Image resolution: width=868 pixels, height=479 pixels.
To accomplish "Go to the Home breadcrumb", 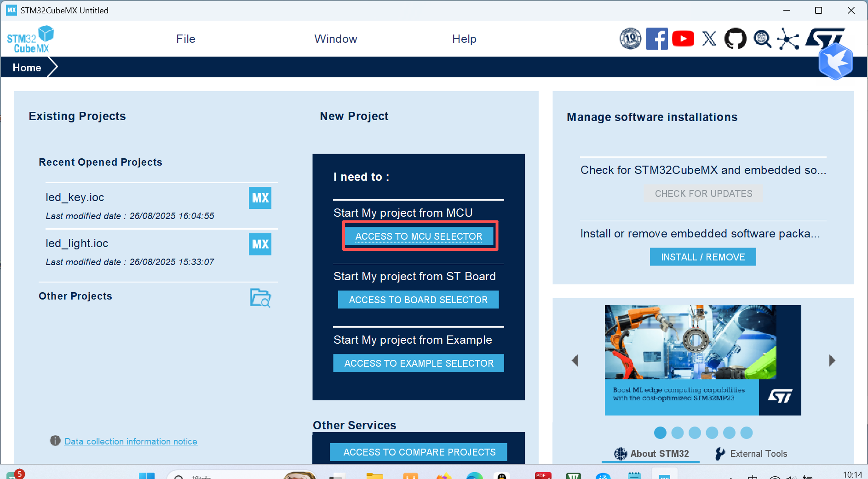I will 27,68.
